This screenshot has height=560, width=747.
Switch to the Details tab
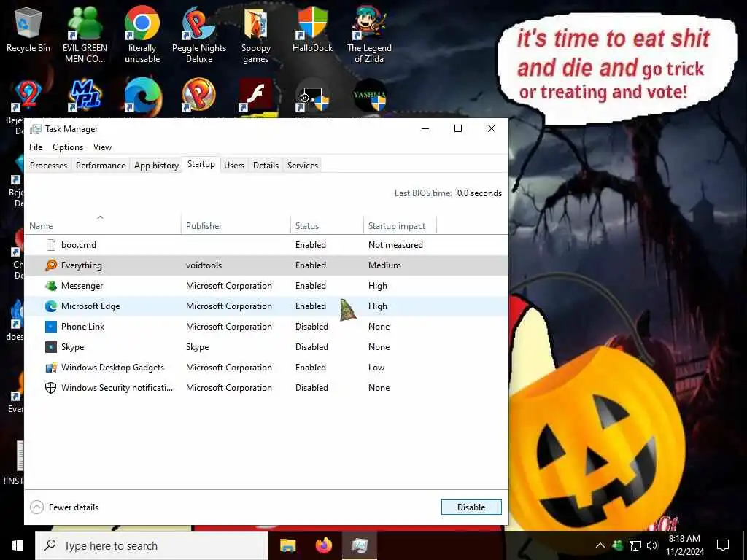pyautogui.click(x=266, y=166)
